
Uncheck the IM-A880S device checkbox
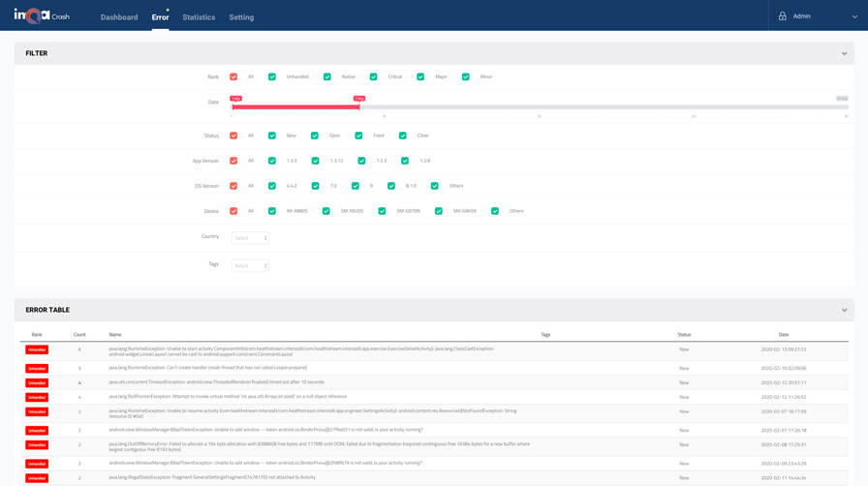point(272,211)
